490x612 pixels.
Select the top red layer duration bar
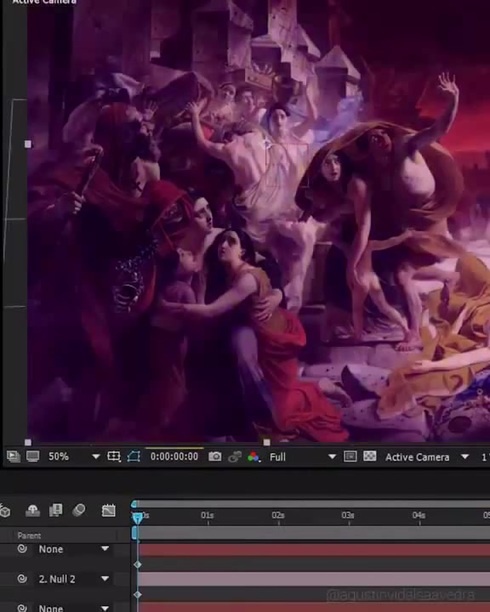314,550
